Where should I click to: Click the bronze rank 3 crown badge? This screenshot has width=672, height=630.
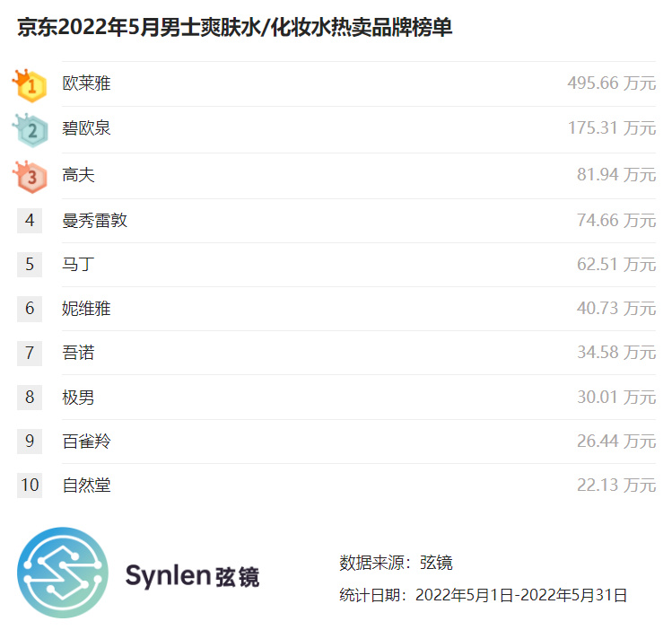pyautogui.click(x=30, y=177)
